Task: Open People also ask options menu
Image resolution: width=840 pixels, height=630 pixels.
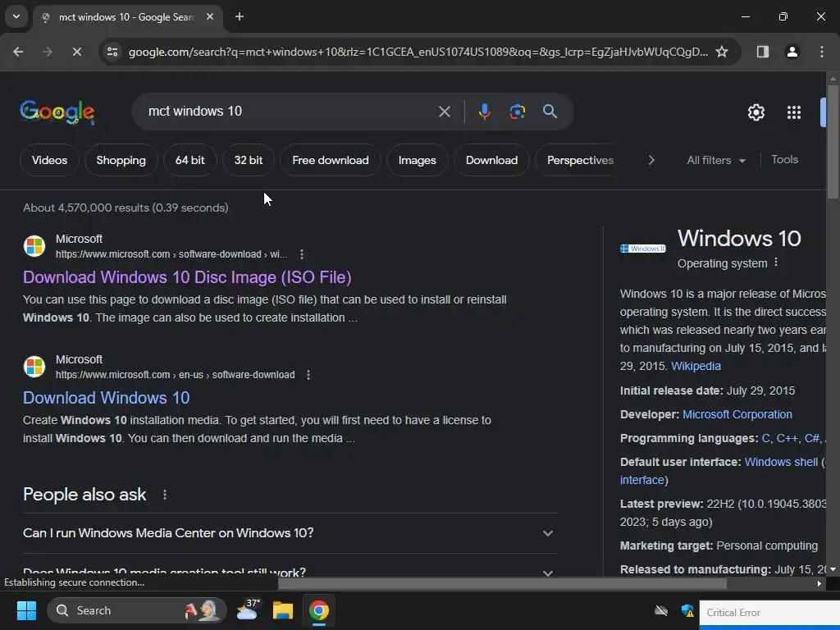Action: coord(164,495)
